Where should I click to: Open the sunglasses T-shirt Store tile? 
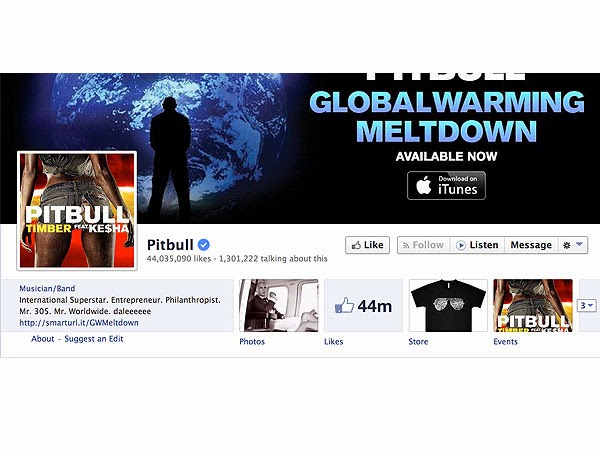pyautogui.click(x=448, y=305)
